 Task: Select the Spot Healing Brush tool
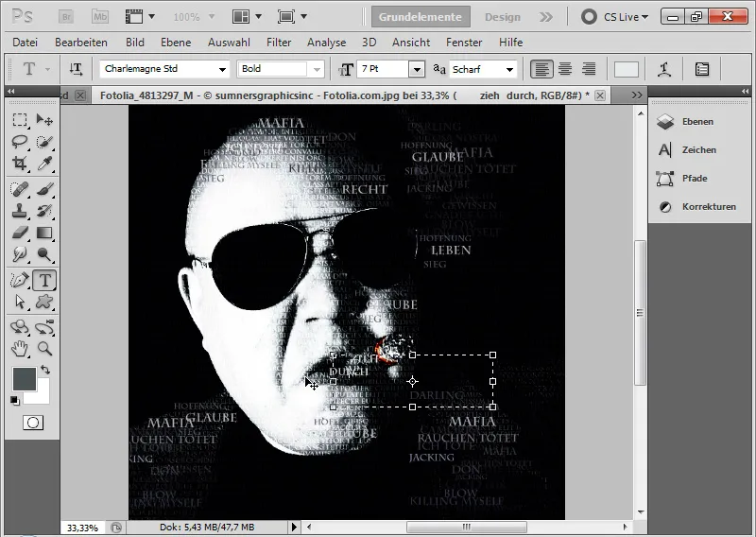20,189
